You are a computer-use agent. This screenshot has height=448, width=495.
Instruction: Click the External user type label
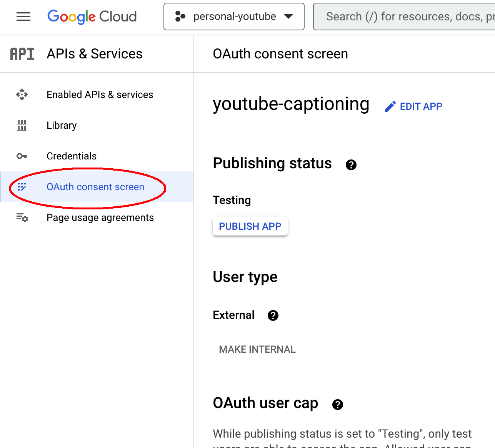point(234,315)
